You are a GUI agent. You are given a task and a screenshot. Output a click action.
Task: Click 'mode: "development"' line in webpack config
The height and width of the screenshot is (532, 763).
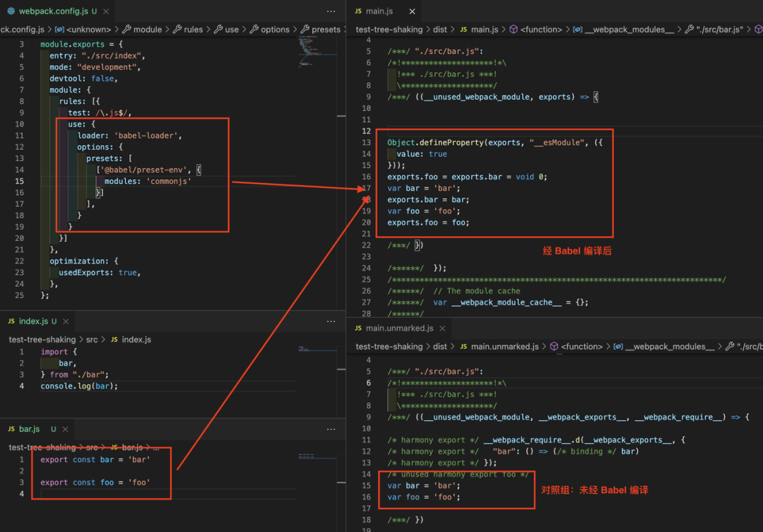pos(95,67)
